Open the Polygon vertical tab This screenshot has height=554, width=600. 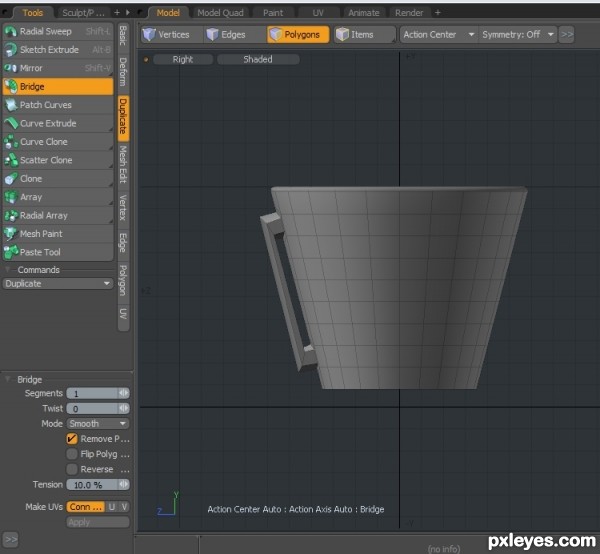click(x=123, y=280)
